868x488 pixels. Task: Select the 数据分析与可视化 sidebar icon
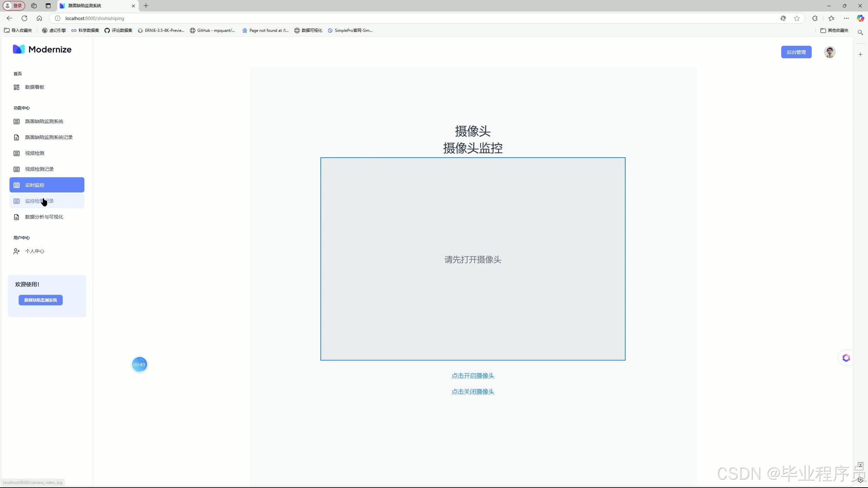click(x=17, y=217)
